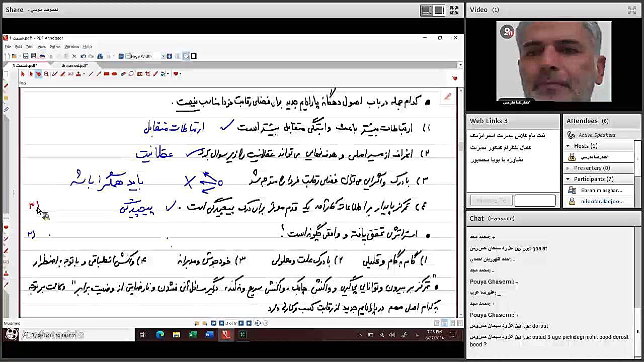Select participant Ebrahim asghar
This screenshot has height=362, width=644.
pos(601,191)
